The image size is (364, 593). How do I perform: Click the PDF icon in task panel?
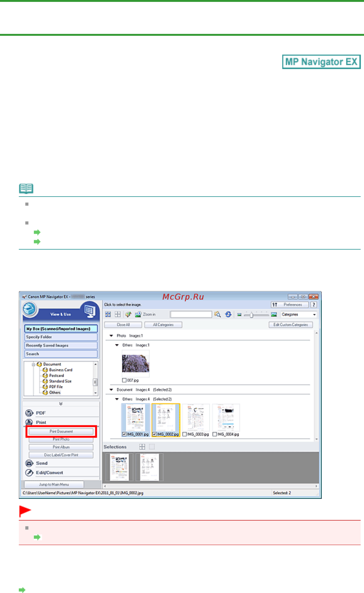tap(29, 413)
